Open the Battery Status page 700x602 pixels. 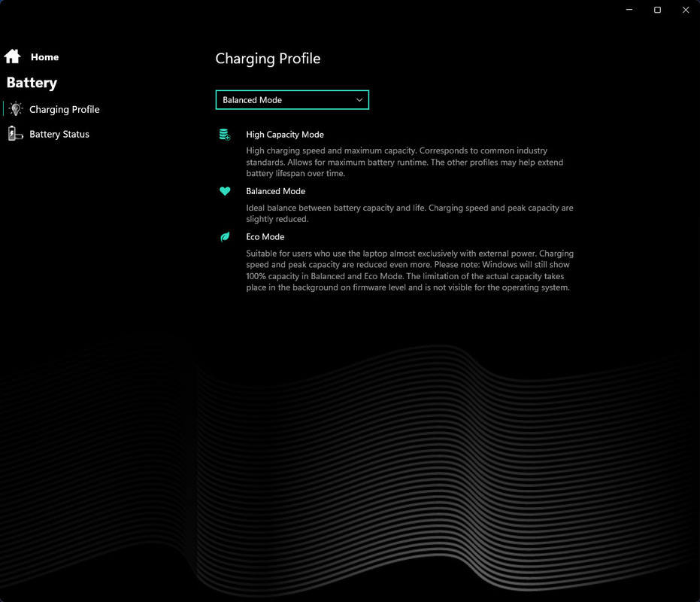(x=59, y=134)
